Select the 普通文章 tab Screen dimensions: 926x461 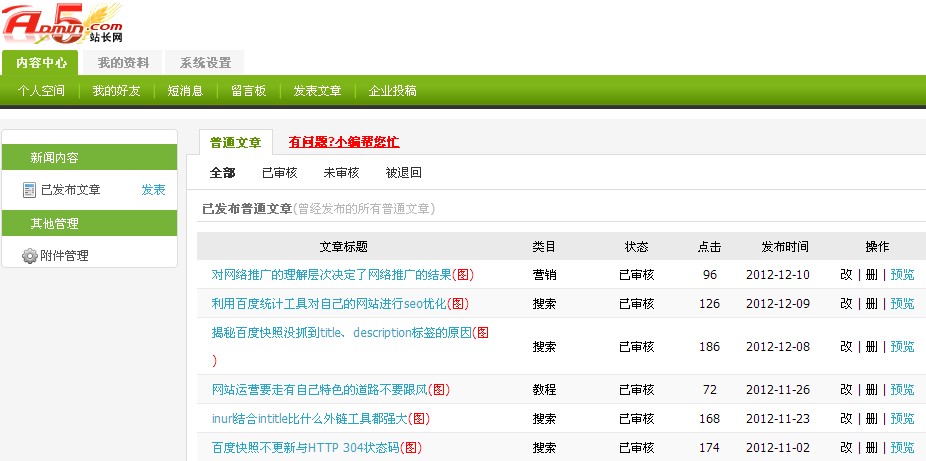tap(235, 143)
